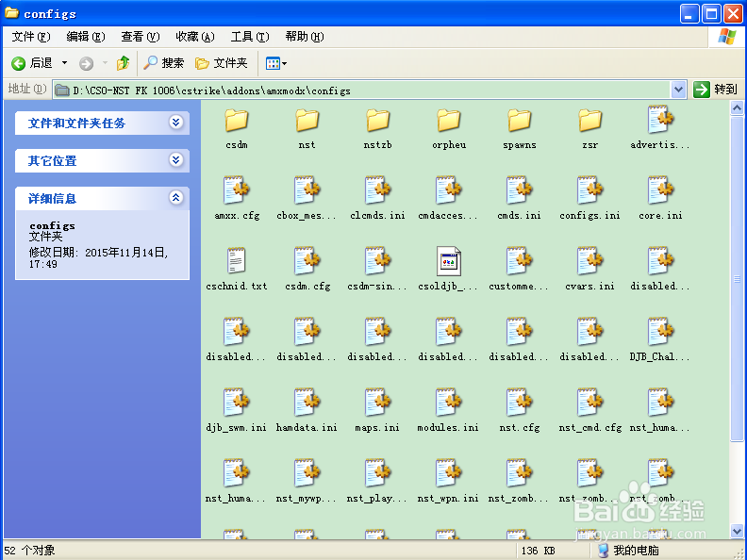Image resolution: width=747 pixels, height=560 pixels.
Task: Click the Back navigation button
Action: pos(31,63)
